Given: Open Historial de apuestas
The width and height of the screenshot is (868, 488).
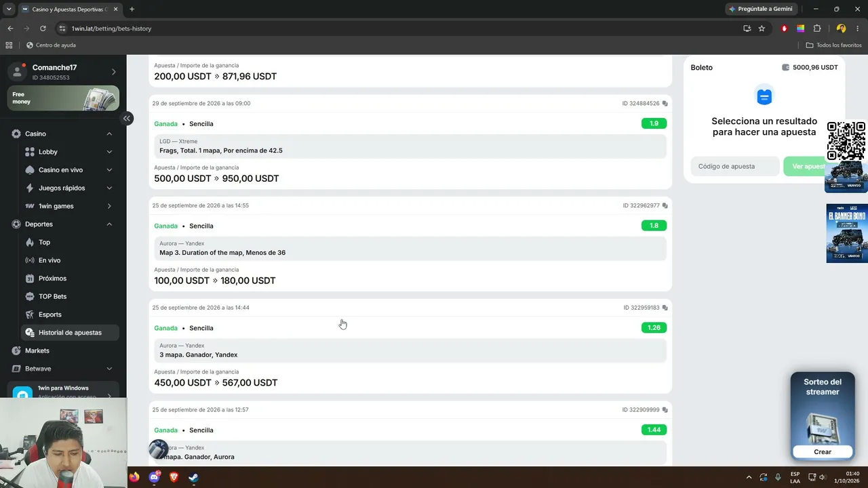Looking at the screenshot, I should click(x=71, y=333).
